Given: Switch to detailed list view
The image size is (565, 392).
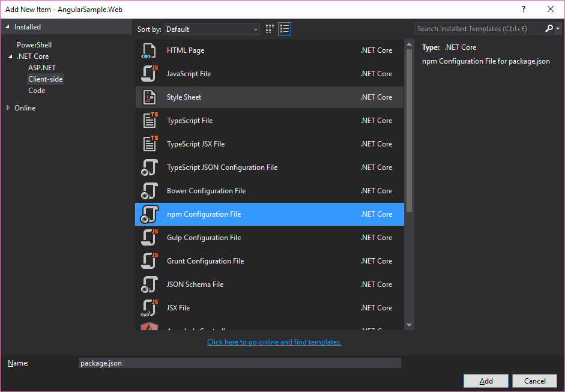Looking at the screenshot, I should point(285,28).
